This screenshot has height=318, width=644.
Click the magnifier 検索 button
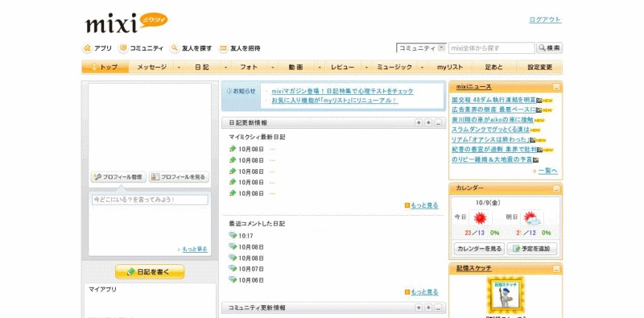click(x=549, y=48)
